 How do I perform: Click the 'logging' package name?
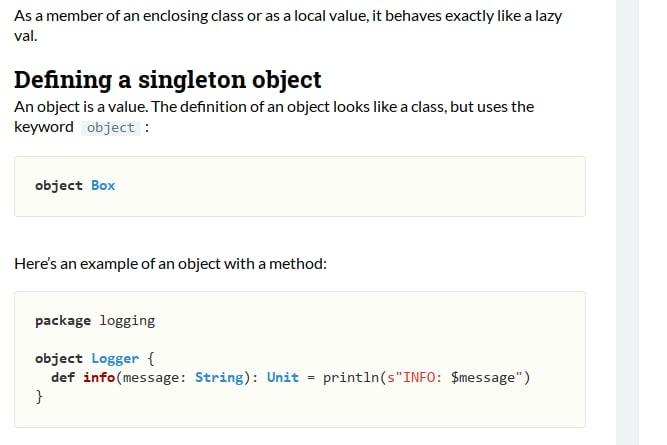pos(127,321)
